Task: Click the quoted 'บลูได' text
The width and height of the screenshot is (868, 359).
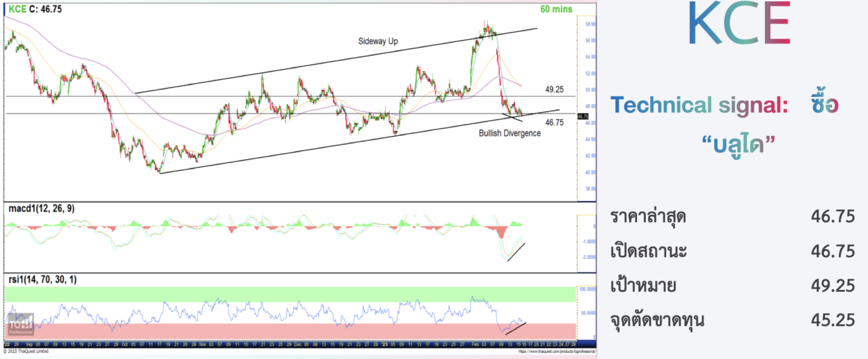Action: (738, 145)
